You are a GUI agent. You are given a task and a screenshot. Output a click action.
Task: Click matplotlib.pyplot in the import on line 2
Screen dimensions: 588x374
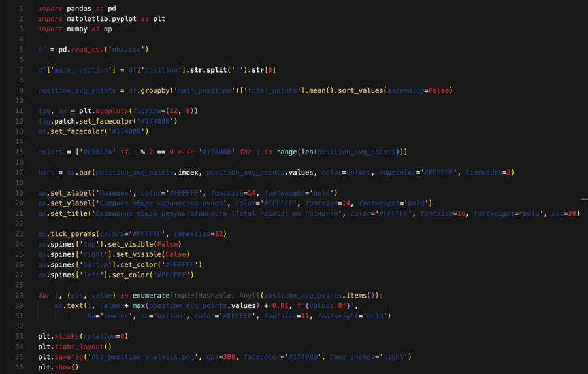point(101,19)
